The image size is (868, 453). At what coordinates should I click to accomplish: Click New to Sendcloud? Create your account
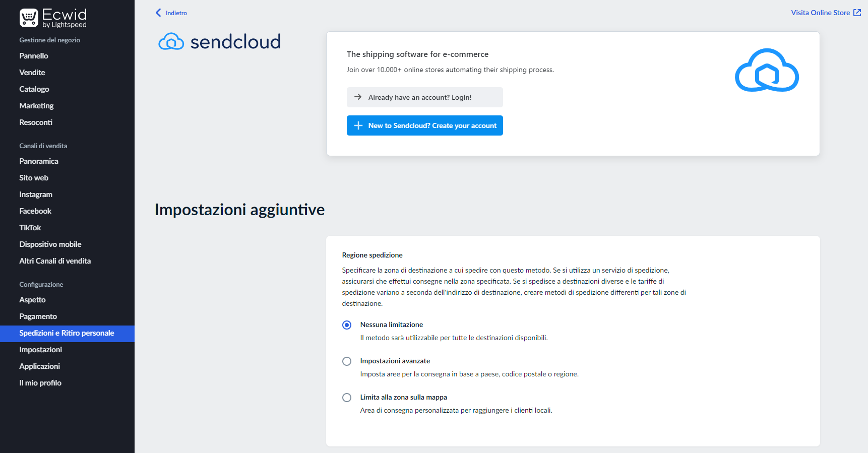[425, 125]
